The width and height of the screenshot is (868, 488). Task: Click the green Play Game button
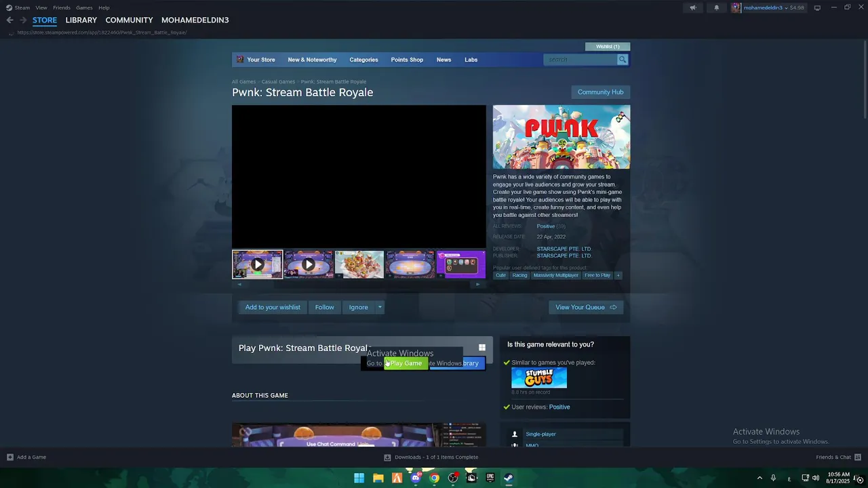[x=406, y=363]
